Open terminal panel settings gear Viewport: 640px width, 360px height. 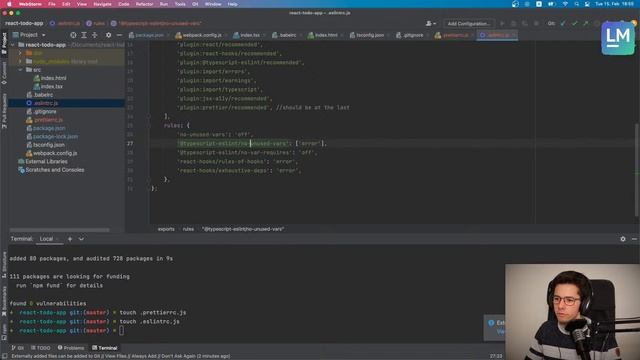click(623, 239)
